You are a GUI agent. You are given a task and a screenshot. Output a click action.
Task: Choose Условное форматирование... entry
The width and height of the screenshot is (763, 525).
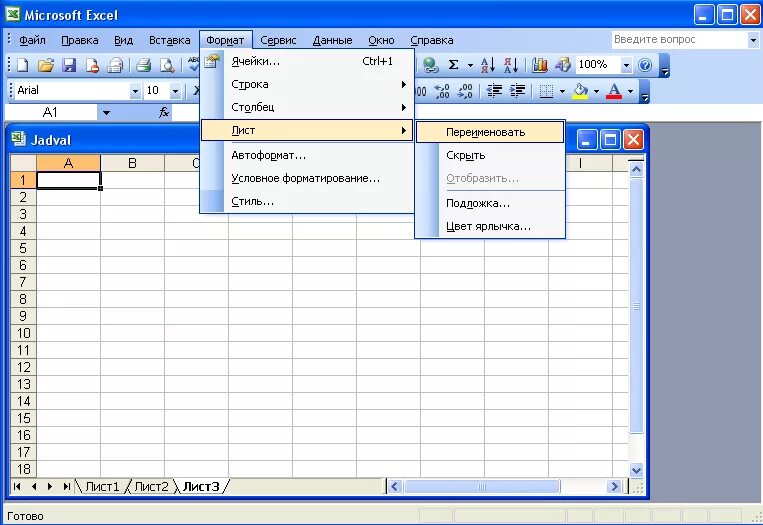pyautogui.click(x=307, y=179)
